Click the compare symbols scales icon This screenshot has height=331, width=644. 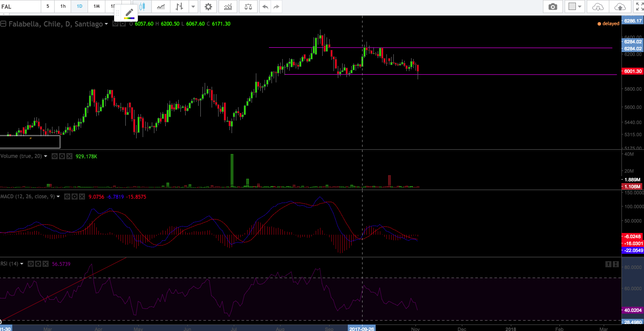point(248,7)
